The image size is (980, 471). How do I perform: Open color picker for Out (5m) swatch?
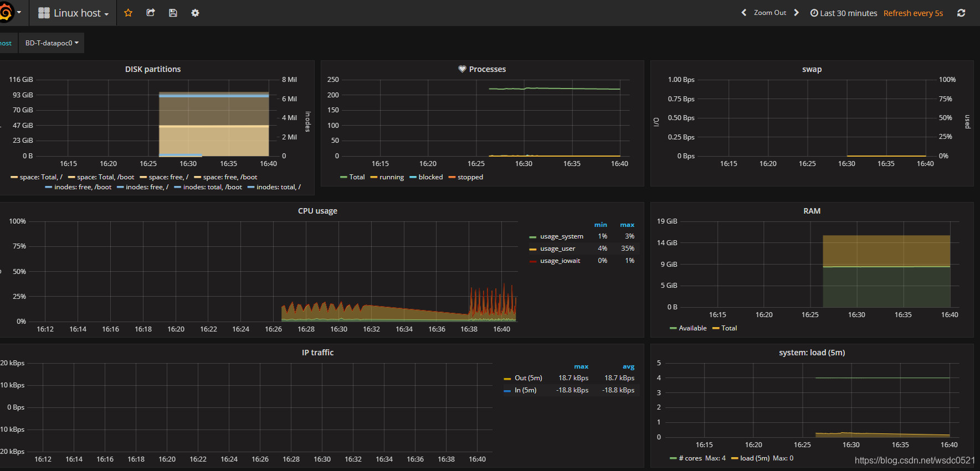point(507,379)
